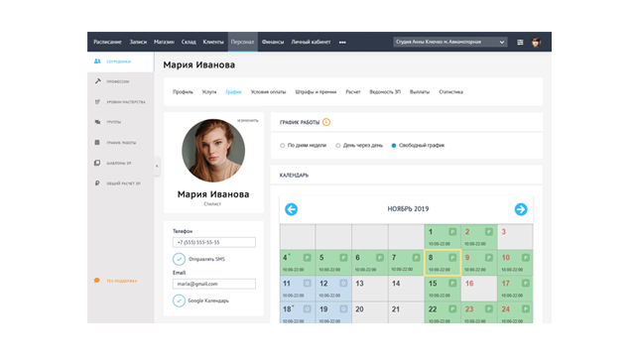Open settings sliders icon in top bar
Viewport: 635px width, 364px height.
pyautogui.click(x=520, y=42)
